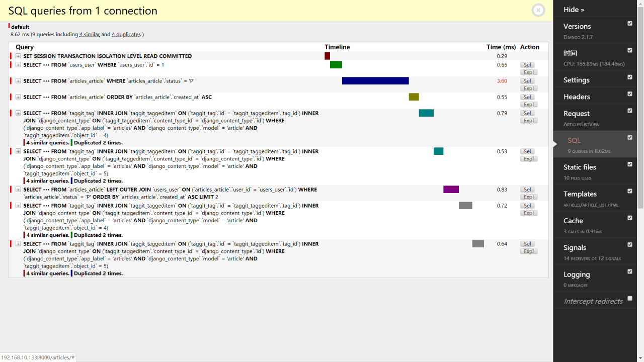Toggle the Request panel checkbox
Screen dimensions: 644x362
630,111
